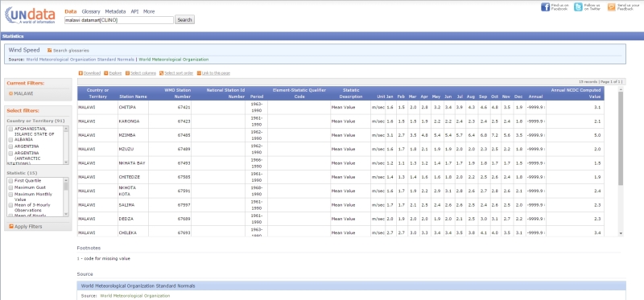Click the NKHATA BAY station cell
The image size is (644, 300).
point(133,163)
